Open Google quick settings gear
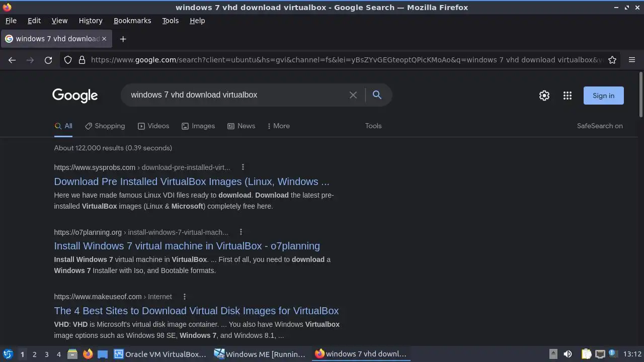The height and width of the screenshot is (362, 644). (x=544, y=96)
